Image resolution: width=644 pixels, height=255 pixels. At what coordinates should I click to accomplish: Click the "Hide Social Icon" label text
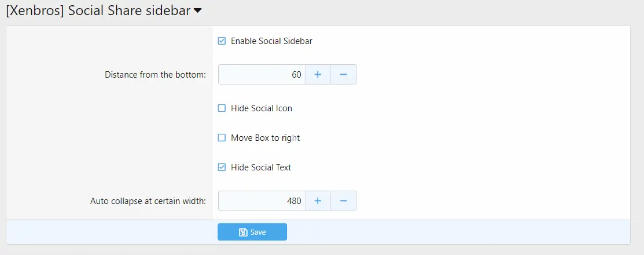pyautogui.click(x=262, y=108)
